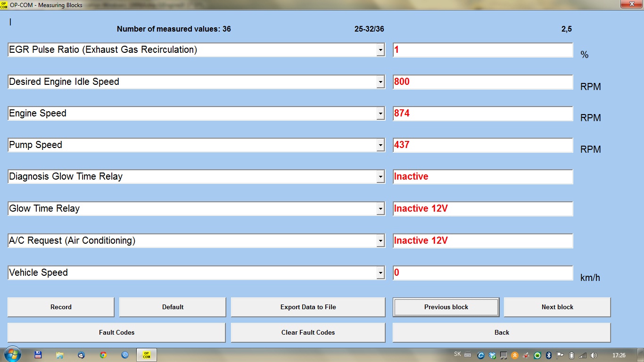This screenshot has height=362, width=644.
Task: Expand the Vehicle Speed dropdown arrow
Action: [x=380, y=273]
